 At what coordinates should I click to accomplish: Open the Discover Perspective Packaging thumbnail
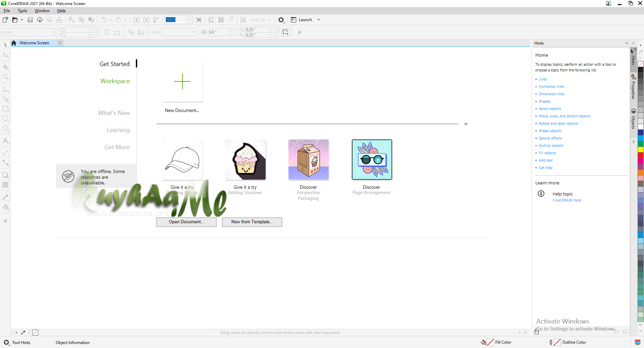[x=309, y=160]
